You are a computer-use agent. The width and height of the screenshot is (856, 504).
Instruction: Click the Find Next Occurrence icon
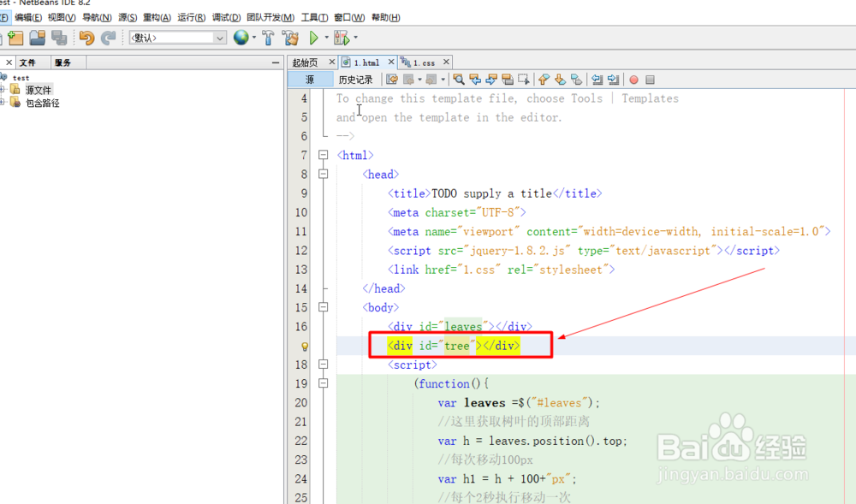pos(491,80)
